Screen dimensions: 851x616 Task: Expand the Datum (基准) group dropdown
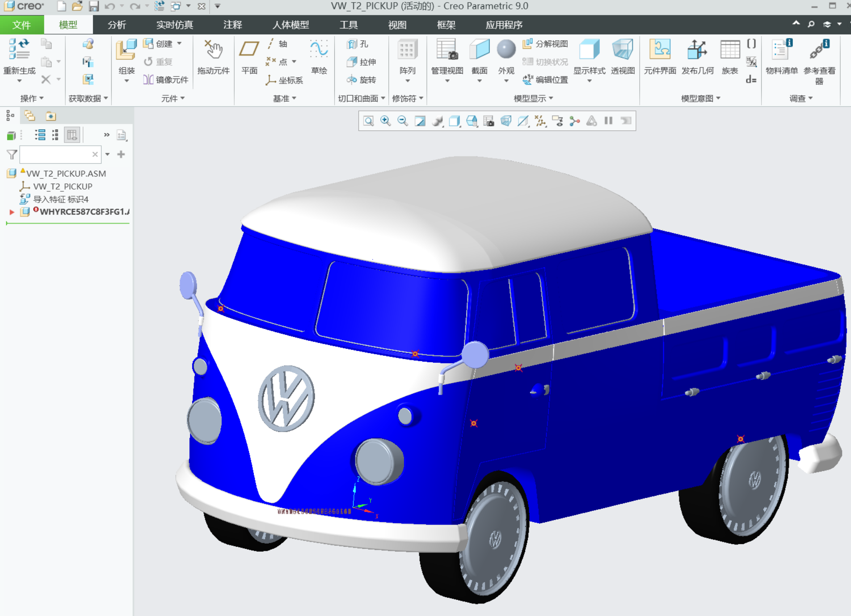click(285, 98)
